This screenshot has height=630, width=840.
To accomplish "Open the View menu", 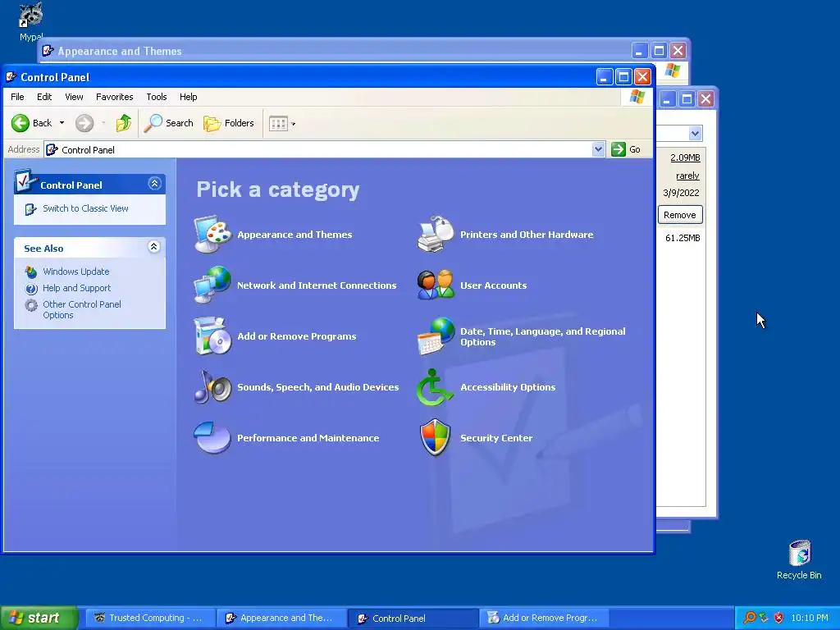I will coord(74,97).
